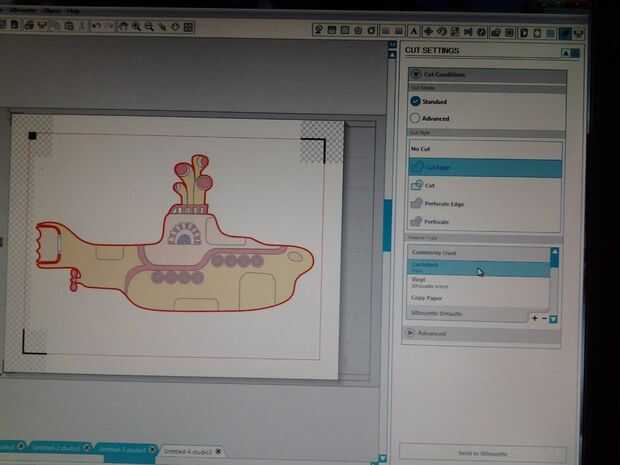Open the Modify window icon
620x465 pixels.
pos(496,32)
